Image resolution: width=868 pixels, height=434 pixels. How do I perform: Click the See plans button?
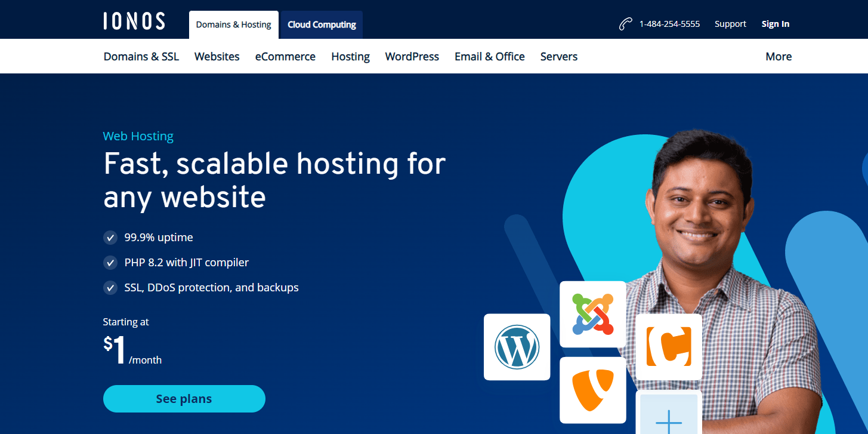[184, 398]
